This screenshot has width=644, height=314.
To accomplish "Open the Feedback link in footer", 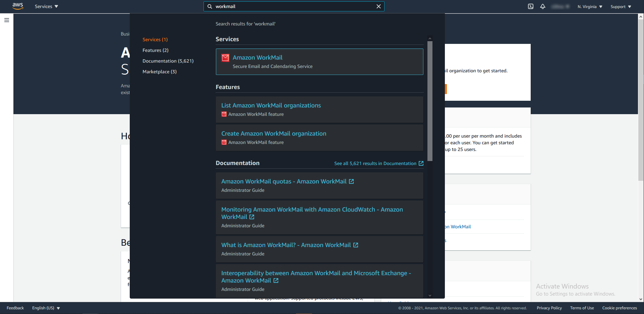I will [x=15, y=308].
